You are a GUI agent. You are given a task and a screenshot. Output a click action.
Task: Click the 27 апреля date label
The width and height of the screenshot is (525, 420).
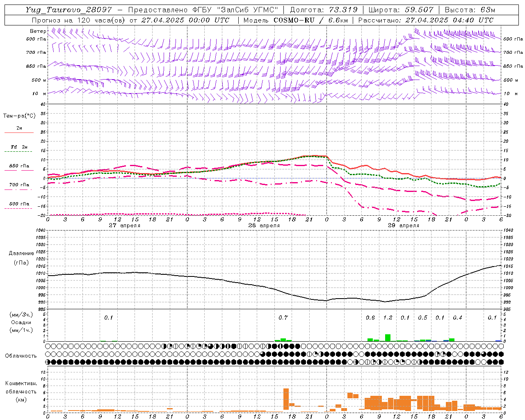tap(125, 226)
